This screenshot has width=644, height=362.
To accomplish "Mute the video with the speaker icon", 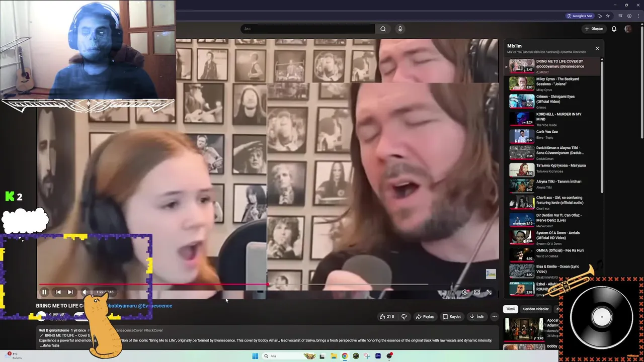I will [85, 292].
